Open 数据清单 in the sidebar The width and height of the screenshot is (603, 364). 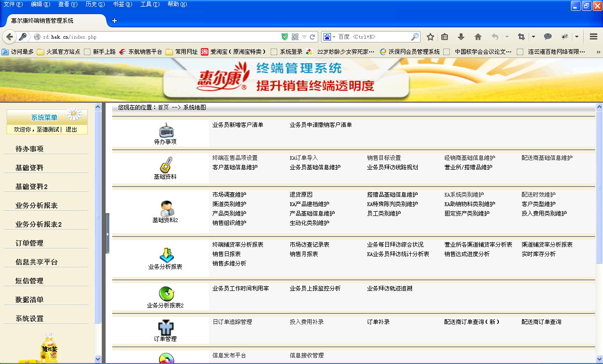point(30,300)
